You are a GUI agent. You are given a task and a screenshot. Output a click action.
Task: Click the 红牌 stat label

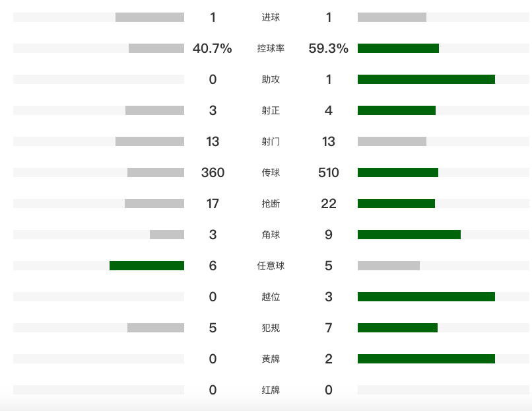point(271,390)
